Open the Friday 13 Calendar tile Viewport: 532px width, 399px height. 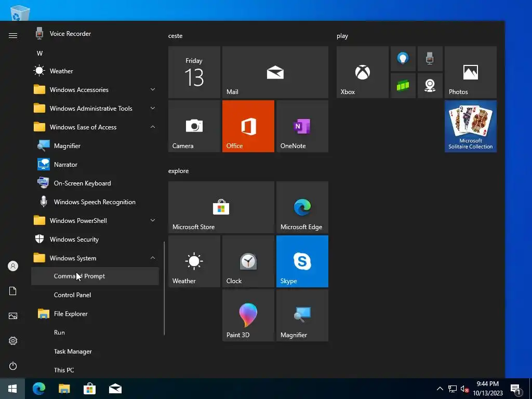194,72
